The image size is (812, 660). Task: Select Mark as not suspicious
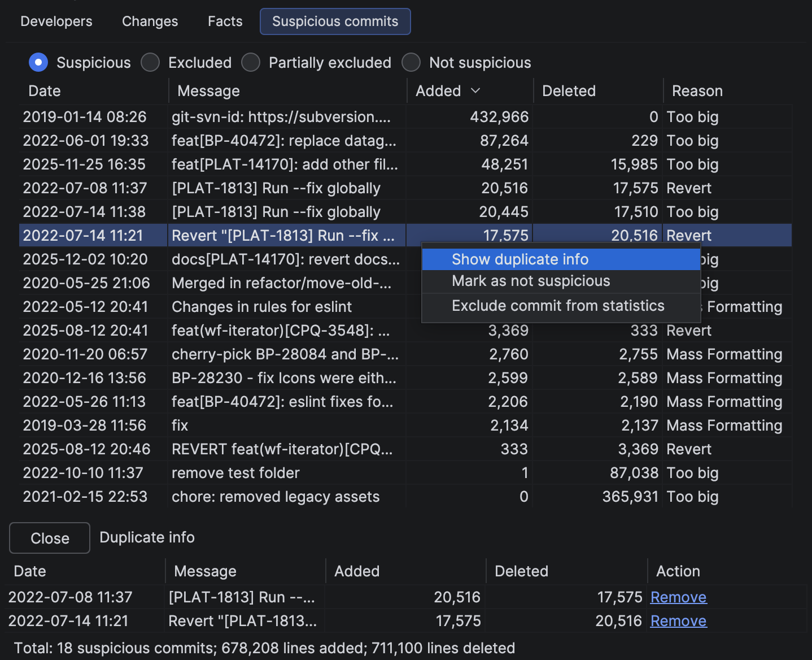click(530, 281)
